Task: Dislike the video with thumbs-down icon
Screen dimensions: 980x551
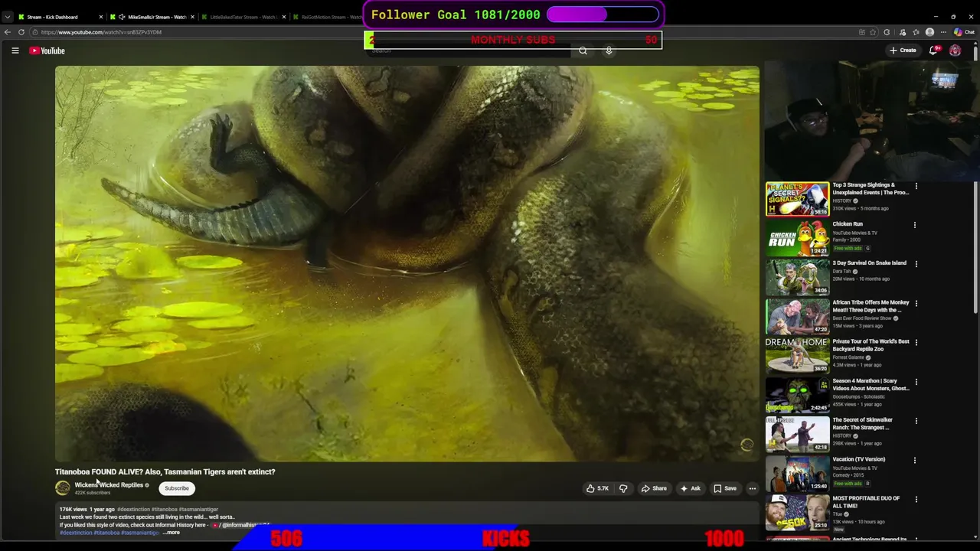Action: [623, 488]
